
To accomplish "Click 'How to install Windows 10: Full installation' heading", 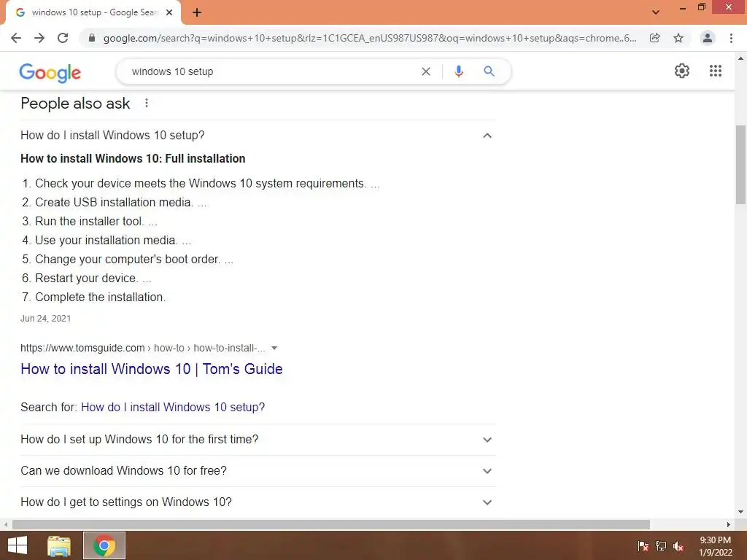I will pyautogui.click(x=133, y=158).
